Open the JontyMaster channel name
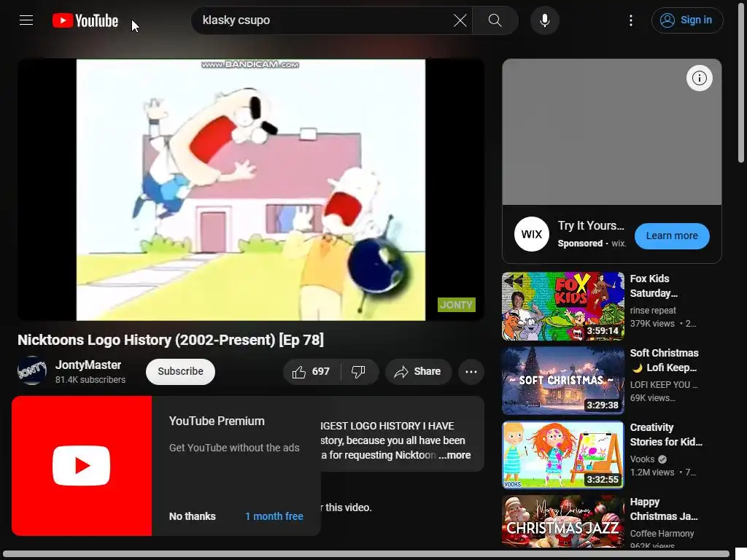 pos(88,365)
